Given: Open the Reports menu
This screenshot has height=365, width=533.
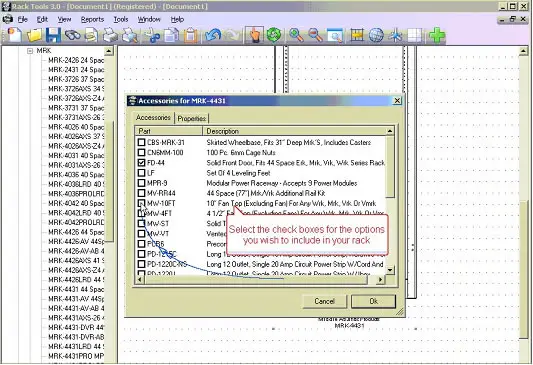Looking at the screenshot, I should tap(92, 19).
